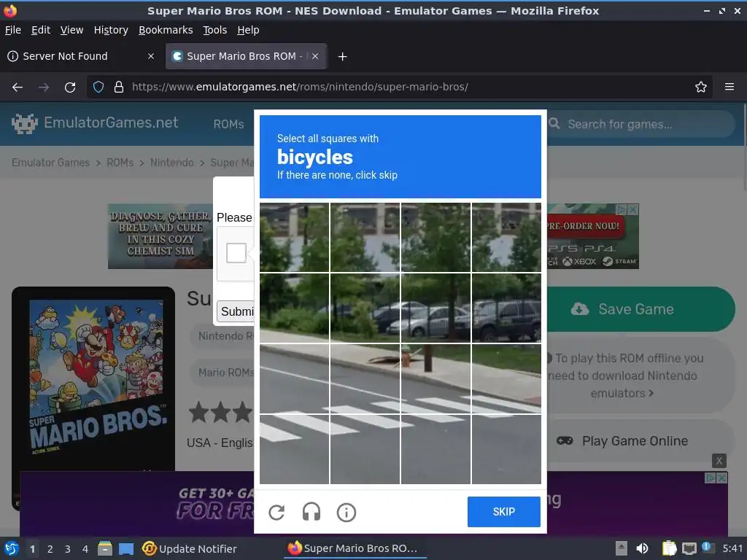Open the File menu

13,30
